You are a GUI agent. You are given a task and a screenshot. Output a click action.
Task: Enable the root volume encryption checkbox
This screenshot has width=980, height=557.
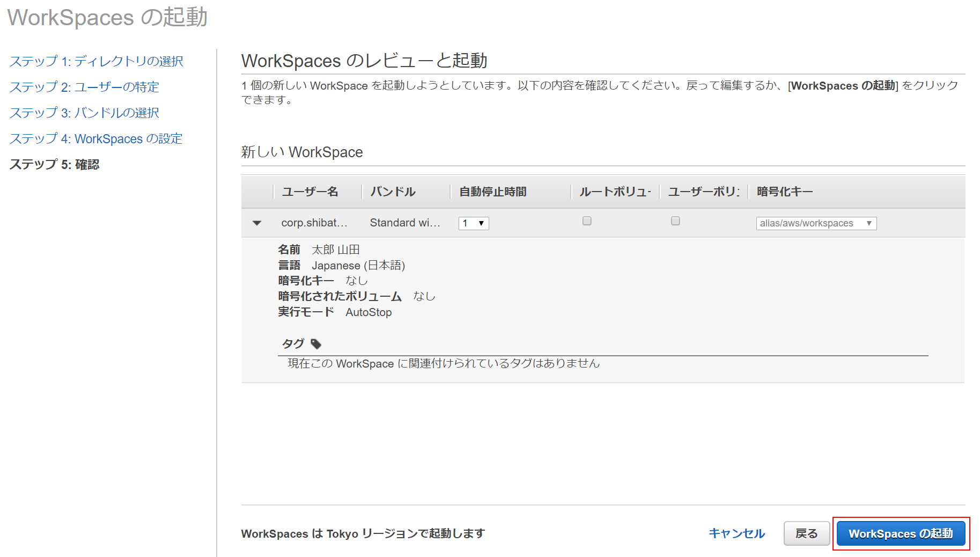(587, 221)
